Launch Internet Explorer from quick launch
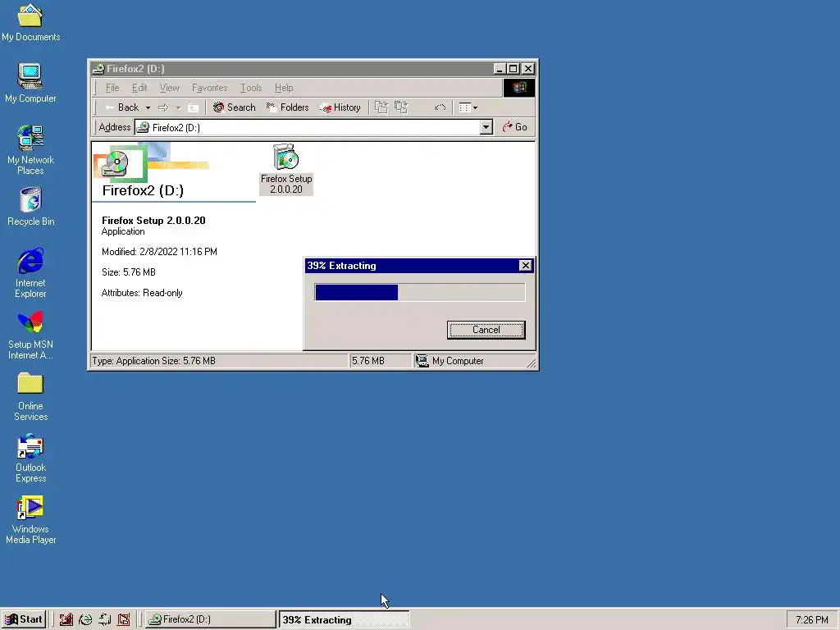This screenshot has height=630, width=840. click(85, 620)
